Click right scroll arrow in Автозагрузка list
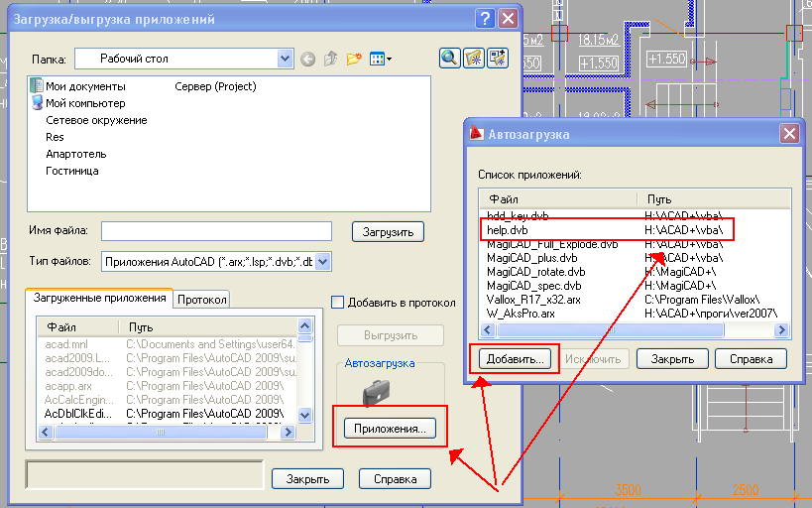 [781, 329]
